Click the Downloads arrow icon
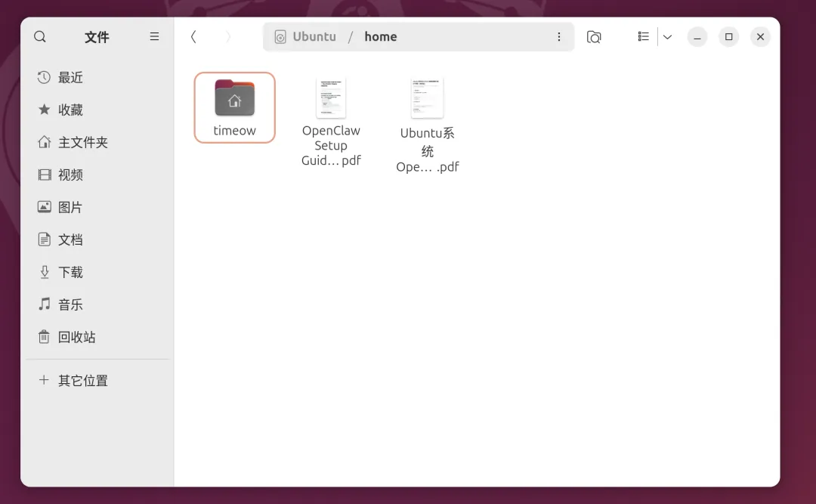The width and height of the screenshot is (816, 504). point(45,272)
